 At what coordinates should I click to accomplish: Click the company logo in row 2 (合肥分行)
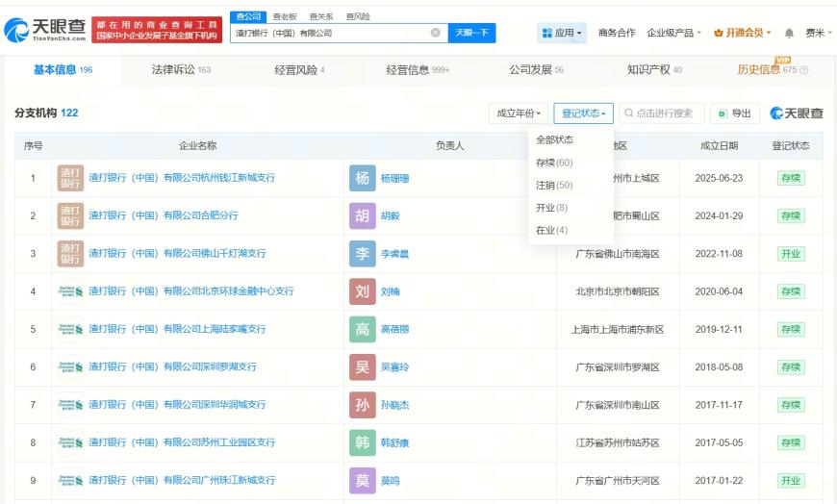click(70, 215)
